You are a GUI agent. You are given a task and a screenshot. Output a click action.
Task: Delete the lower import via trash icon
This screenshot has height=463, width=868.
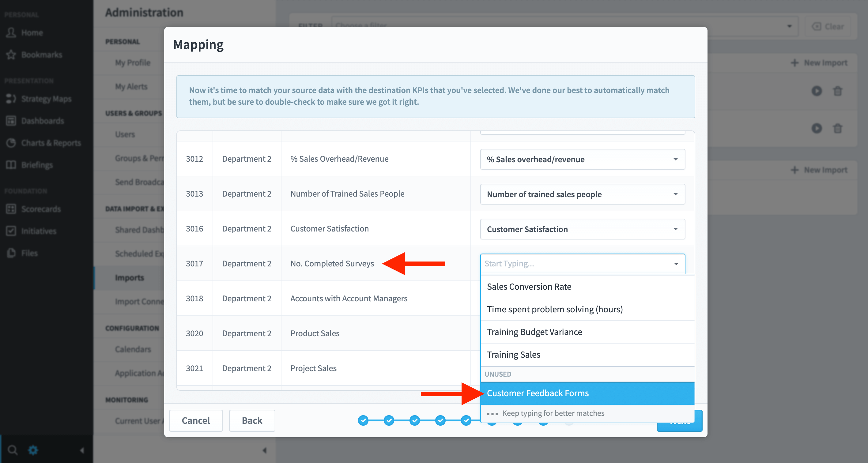pyautogui.click(x=837, y=128)
